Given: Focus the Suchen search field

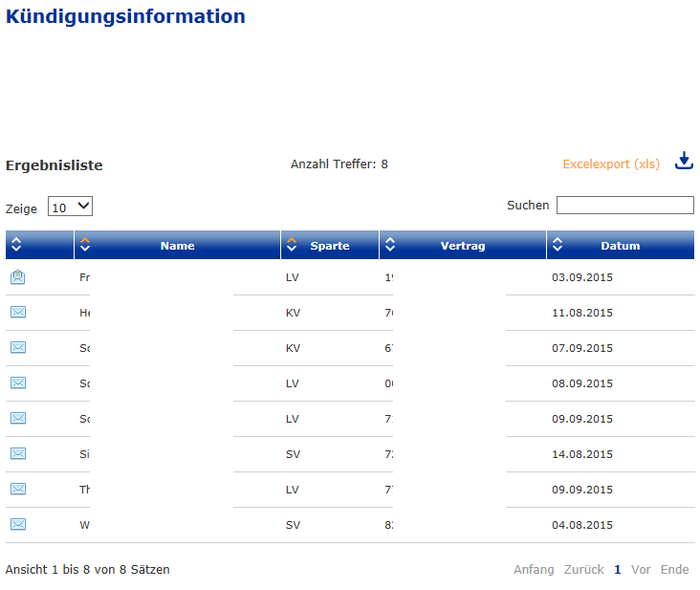Looking at the screenshot, I should 624,206.
